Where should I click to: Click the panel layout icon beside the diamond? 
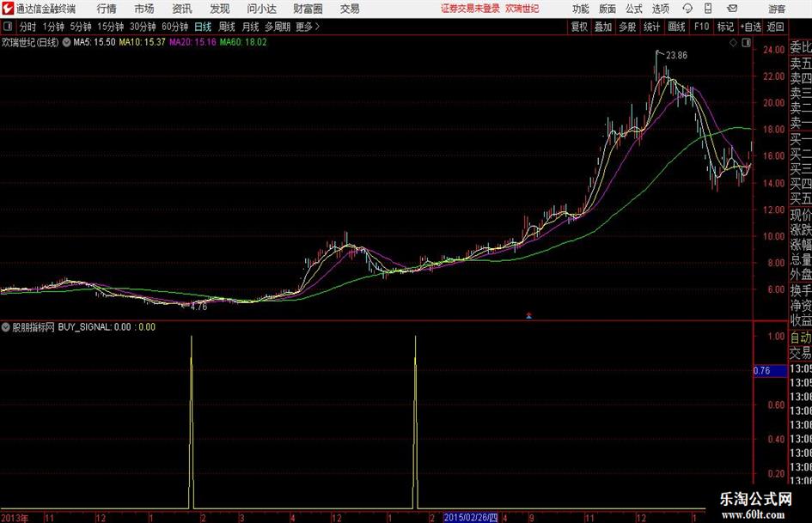(746, 43)
